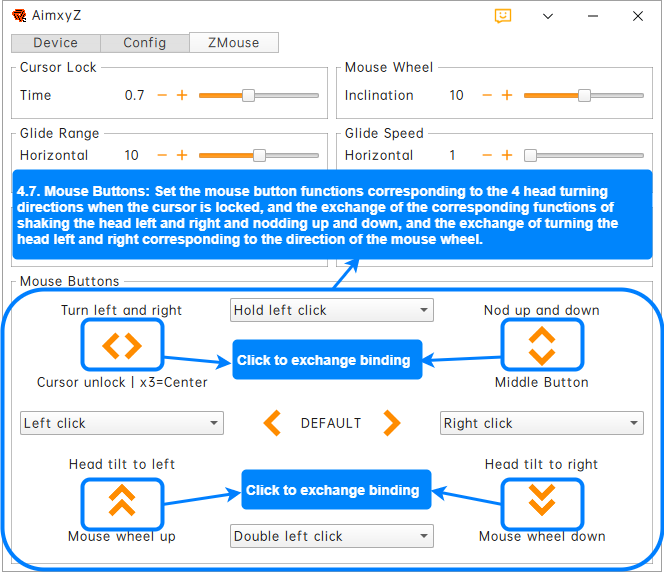The width and height of the screenshot is (664, 573).
Task: Switch to the Config tab
Action: [x=145, y=43]
